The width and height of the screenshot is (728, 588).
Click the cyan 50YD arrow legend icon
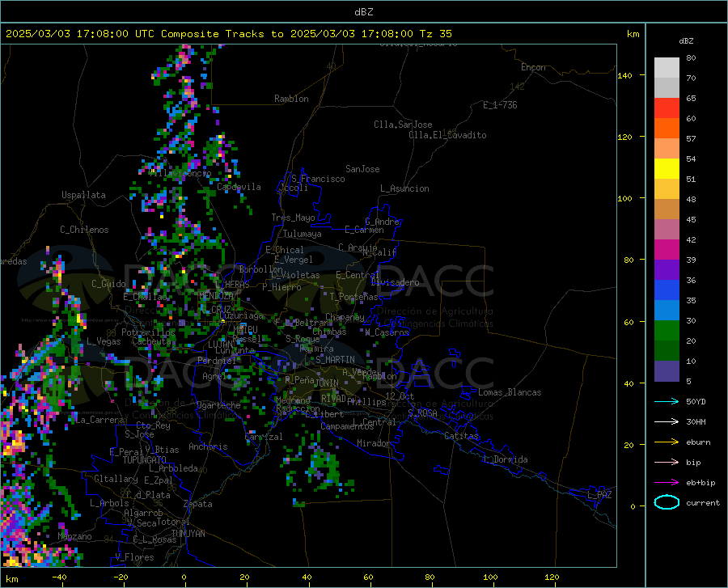coord(667,401)
